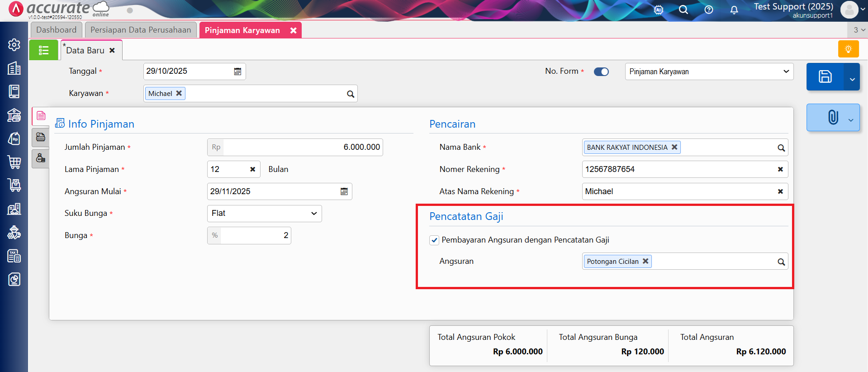
Task: Remove the Michael tag from Karyawan
Action: pos(179,93)
